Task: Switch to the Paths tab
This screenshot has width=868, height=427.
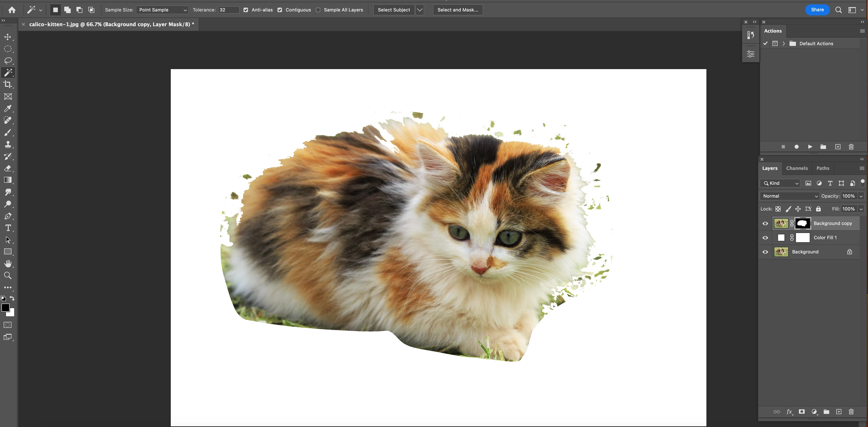Action: pyautogui.click(x=823, y=168)
